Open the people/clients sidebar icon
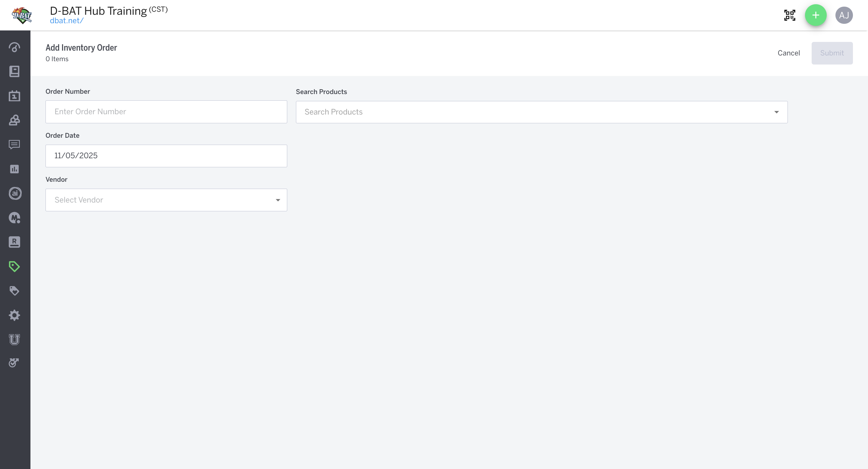Screen dimensions: 868x469 click(x=14, y=120)
